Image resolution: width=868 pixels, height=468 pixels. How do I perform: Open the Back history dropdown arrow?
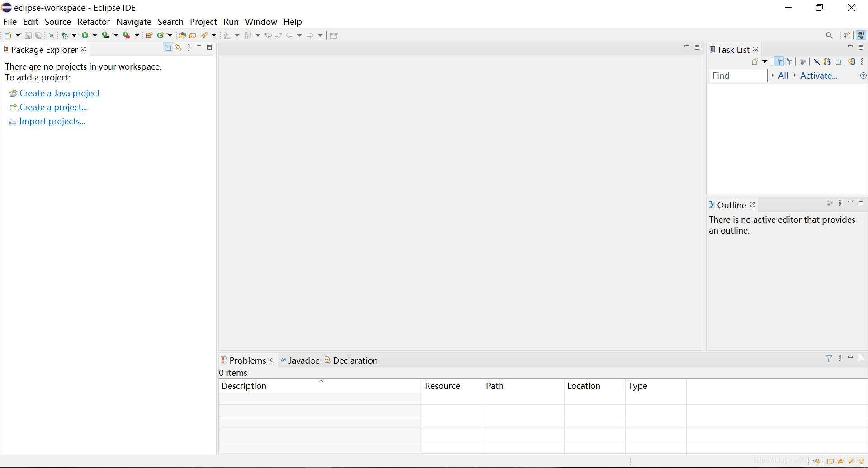tap(300, 35)
